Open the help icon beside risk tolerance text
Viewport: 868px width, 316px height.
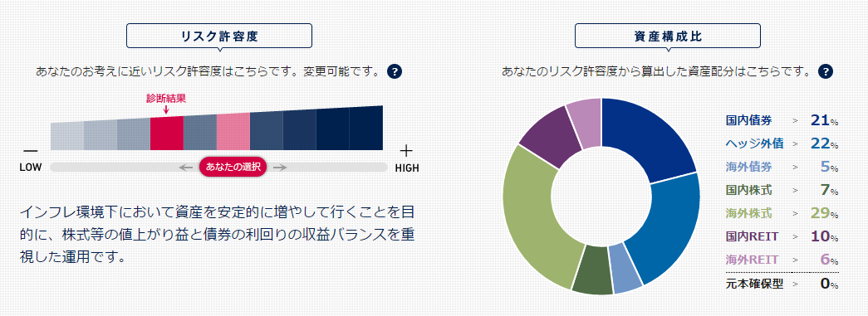[x=395, y=71]
